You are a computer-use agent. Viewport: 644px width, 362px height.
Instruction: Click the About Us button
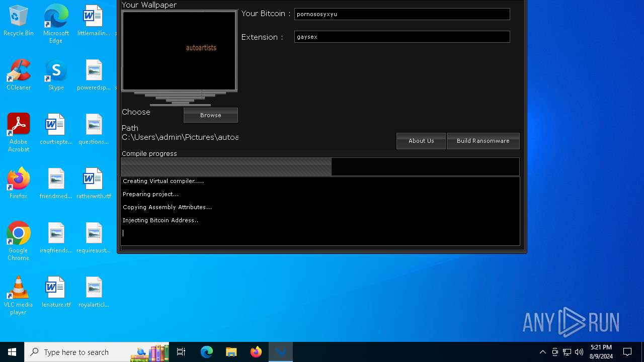tap(421, 141)
